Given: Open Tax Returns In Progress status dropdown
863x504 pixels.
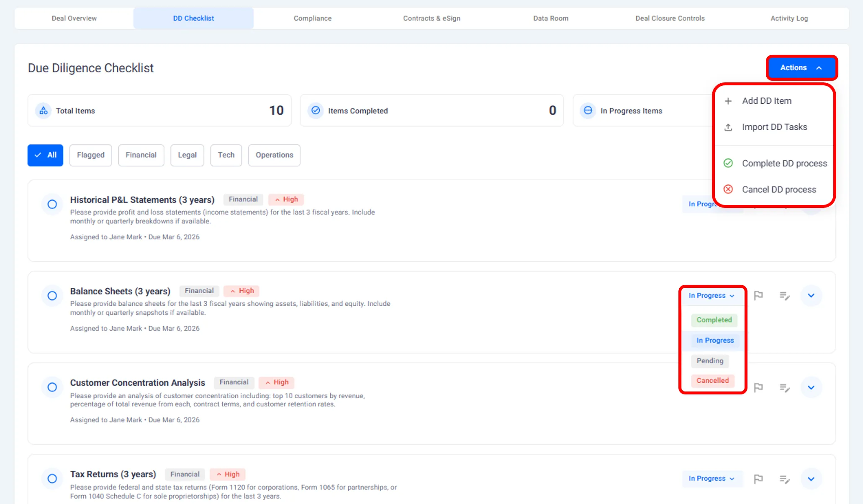Looking at the screenshot, I should coord(711,478).
